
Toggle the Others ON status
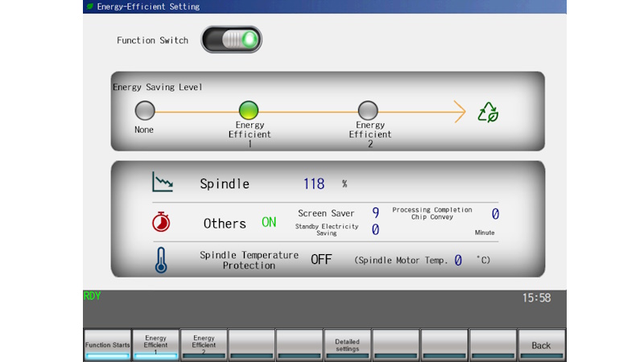pyautogui.click(x=269, y=222)
